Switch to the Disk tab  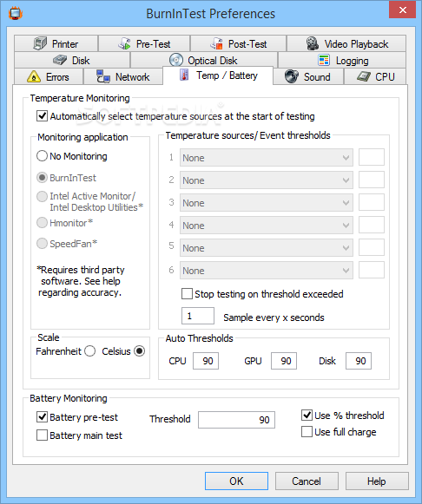coord(72,60)
